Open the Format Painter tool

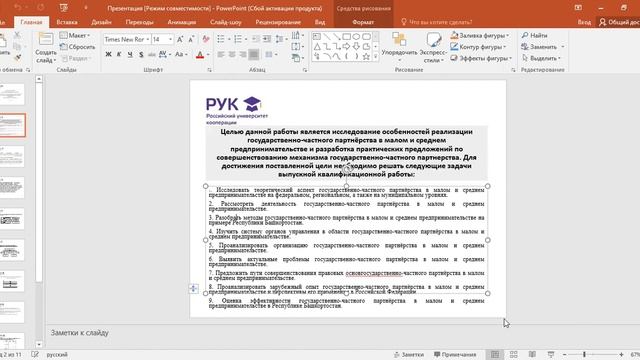(17, 58)
